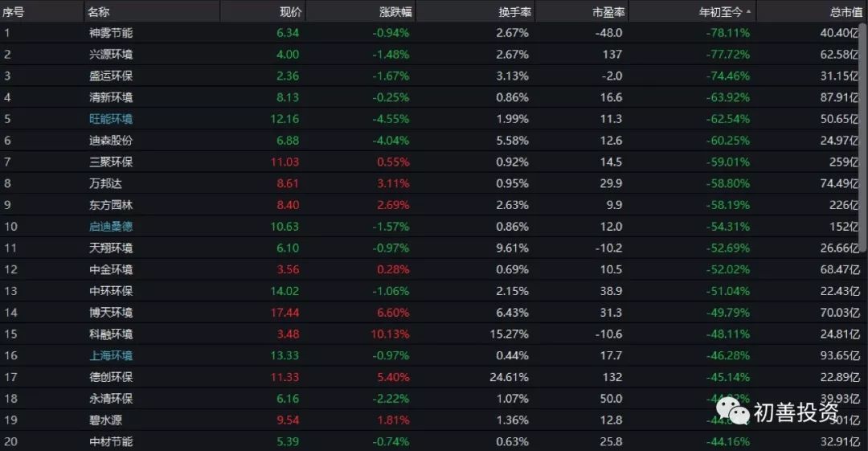Open stock 盛运环保

coord(111,76)
